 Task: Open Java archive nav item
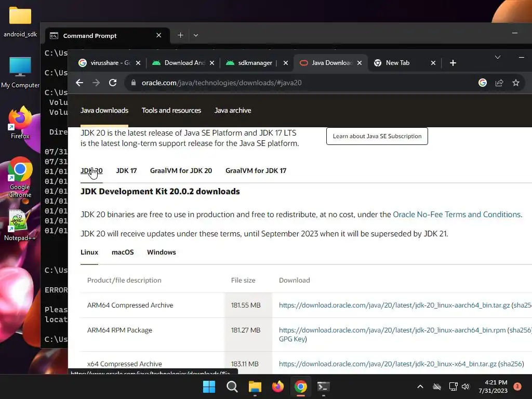tap(233, 111)
